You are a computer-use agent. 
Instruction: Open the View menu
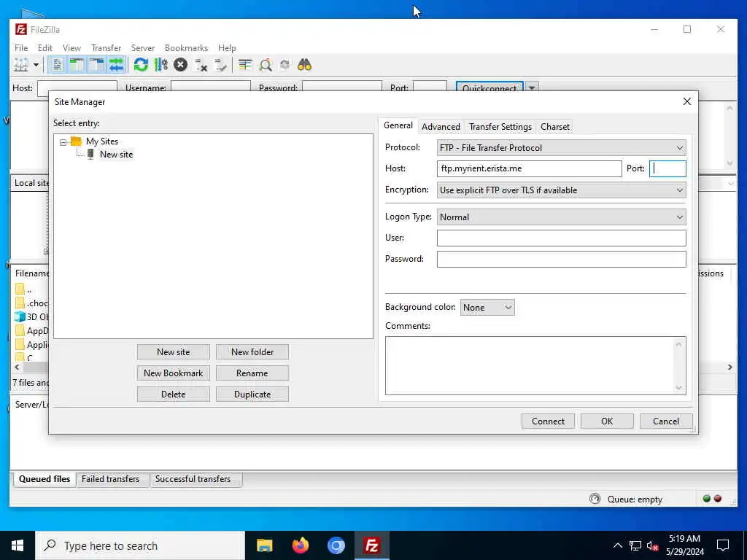(x=71, y=48)
